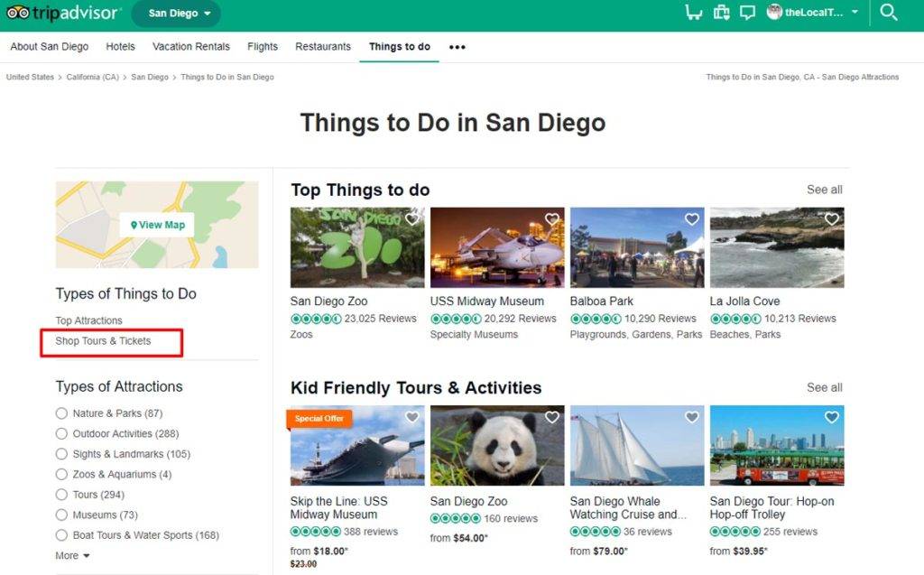Click 255 reviews for Hop-off Trolley
Viewport: 924px width, 575px height.
pos(790,532)
